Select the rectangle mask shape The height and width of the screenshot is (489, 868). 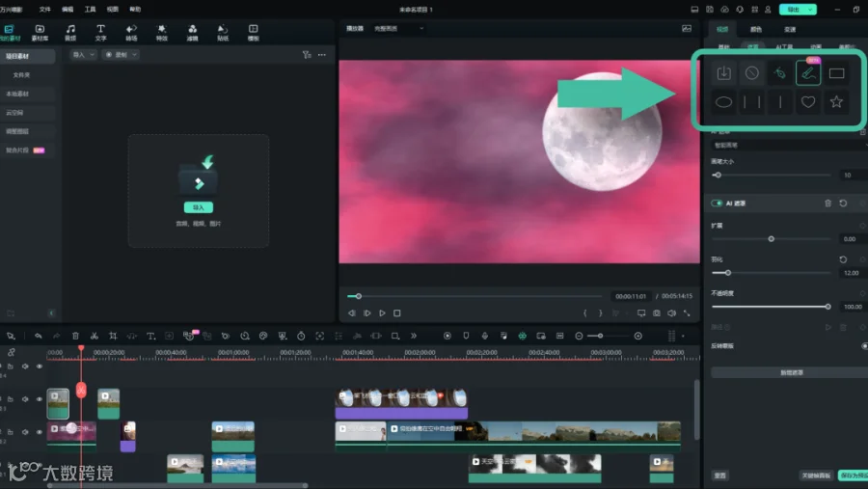click(836, 73)
